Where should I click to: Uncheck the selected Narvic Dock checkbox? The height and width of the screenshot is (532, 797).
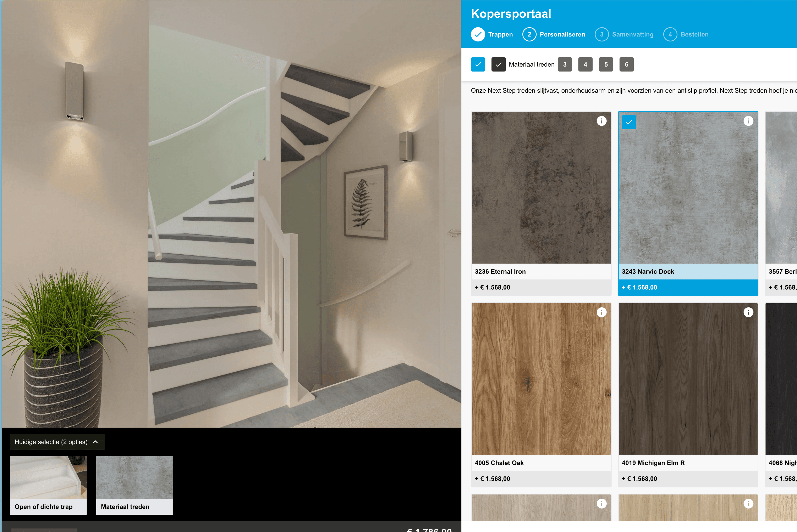(x=628, y=123)
